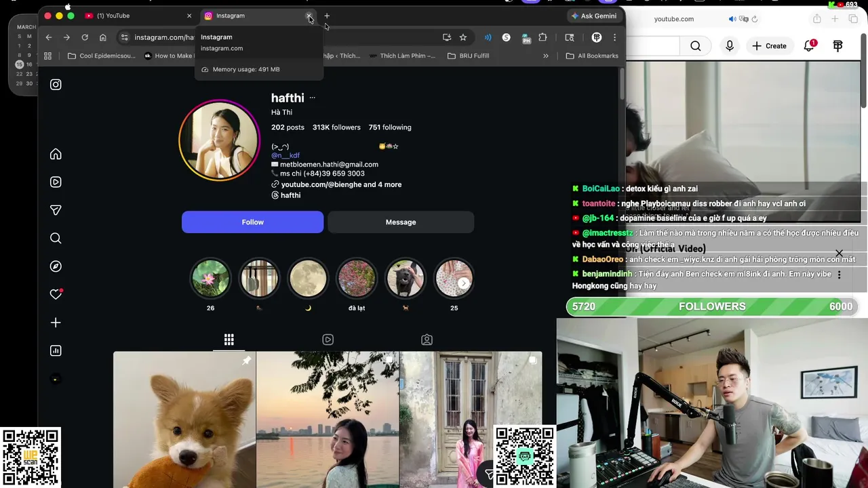Open Search in the Instagram sidebar

[56, 239]
